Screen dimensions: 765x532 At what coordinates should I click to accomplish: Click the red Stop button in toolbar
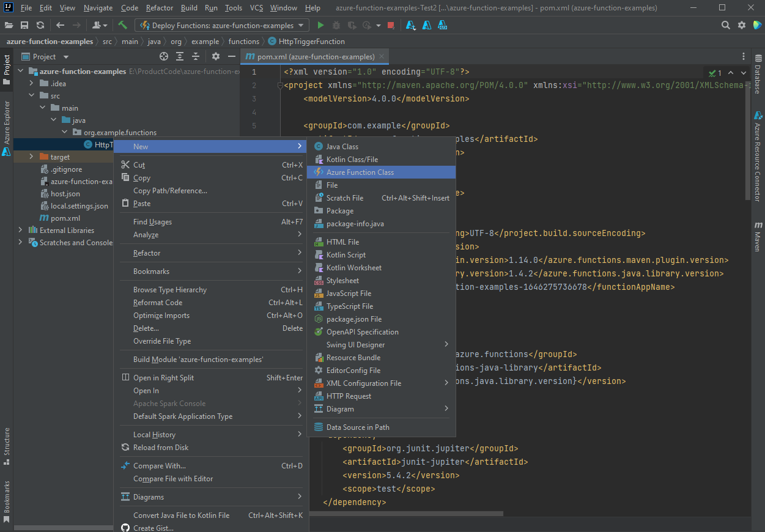[391, 25]
